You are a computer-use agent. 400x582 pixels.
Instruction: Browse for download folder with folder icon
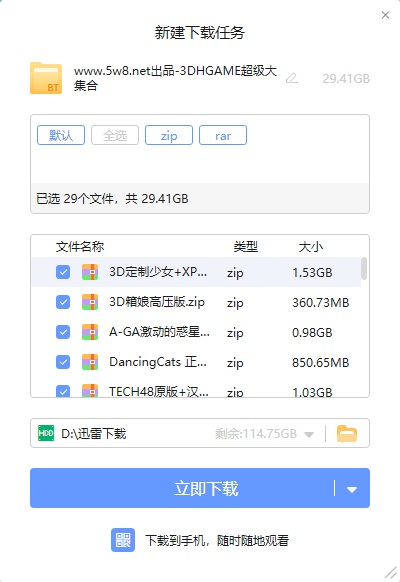click(x=347, y=433)
